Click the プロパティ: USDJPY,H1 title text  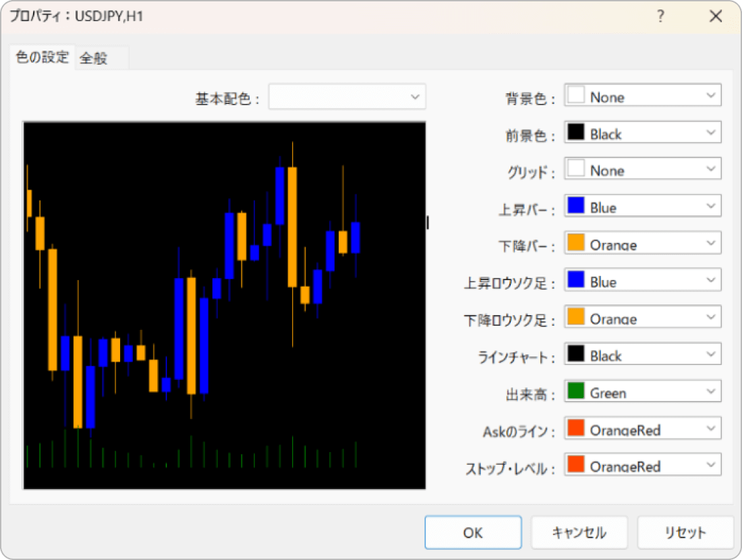tap(76, 16)
